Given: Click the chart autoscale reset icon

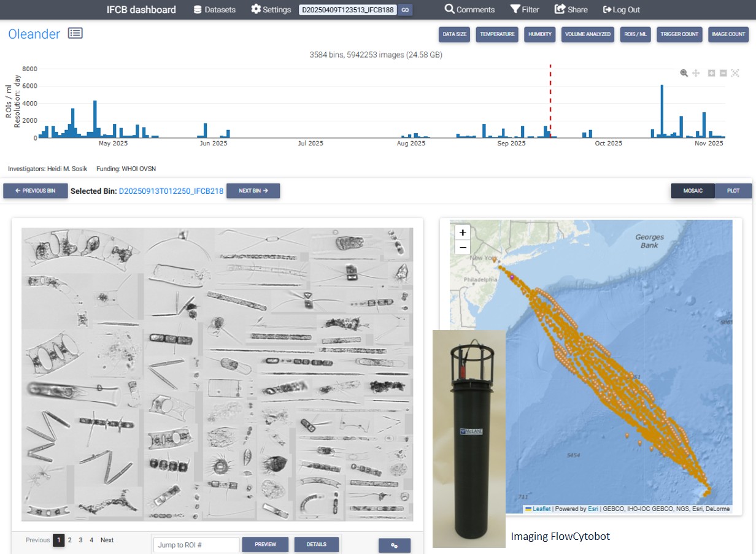Looking at the screenshot, I should [735, 73].
